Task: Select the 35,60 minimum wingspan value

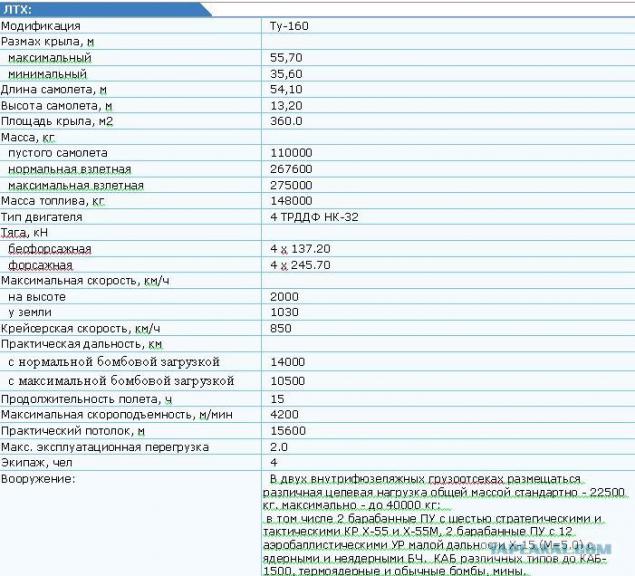Action: [286, 74]
